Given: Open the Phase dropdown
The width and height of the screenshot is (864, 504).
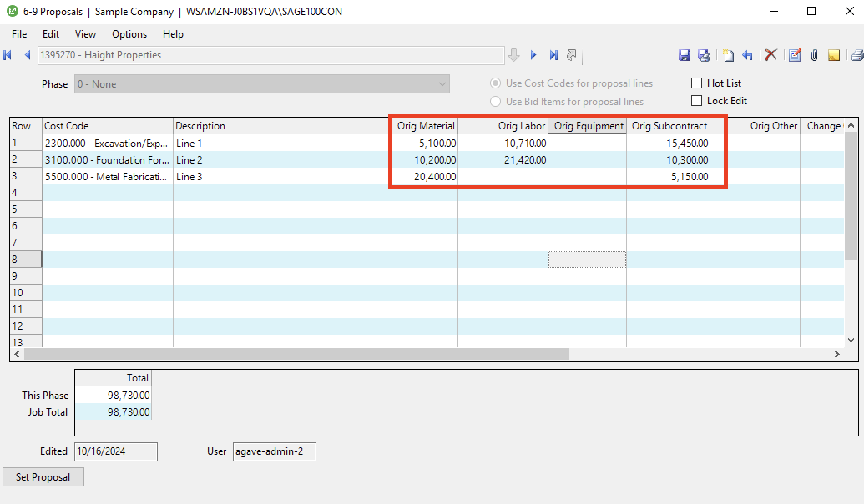Looking at the screenshot, I should click(x=262, y=84).
